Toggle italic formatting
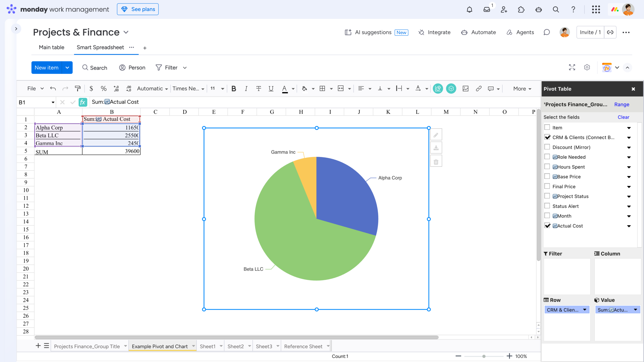Image resolution: width=644 pixels, height=362 pixels. click(x=246, y=88)
